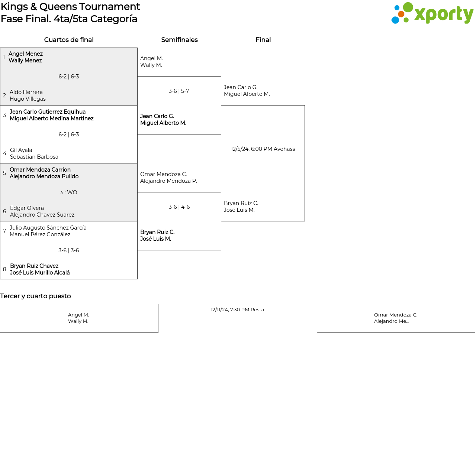Click the xporty logo

432,14
